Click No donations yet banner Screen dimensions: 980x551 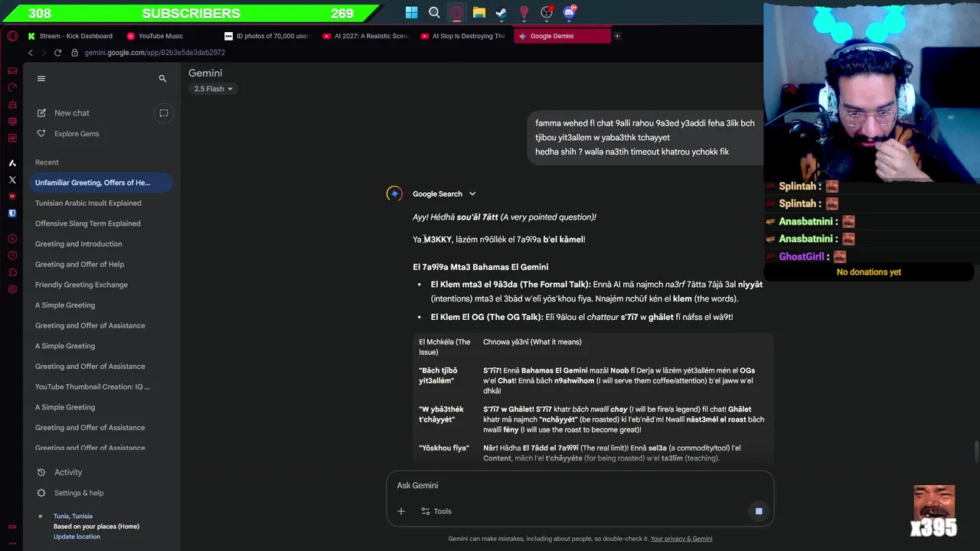868,272
